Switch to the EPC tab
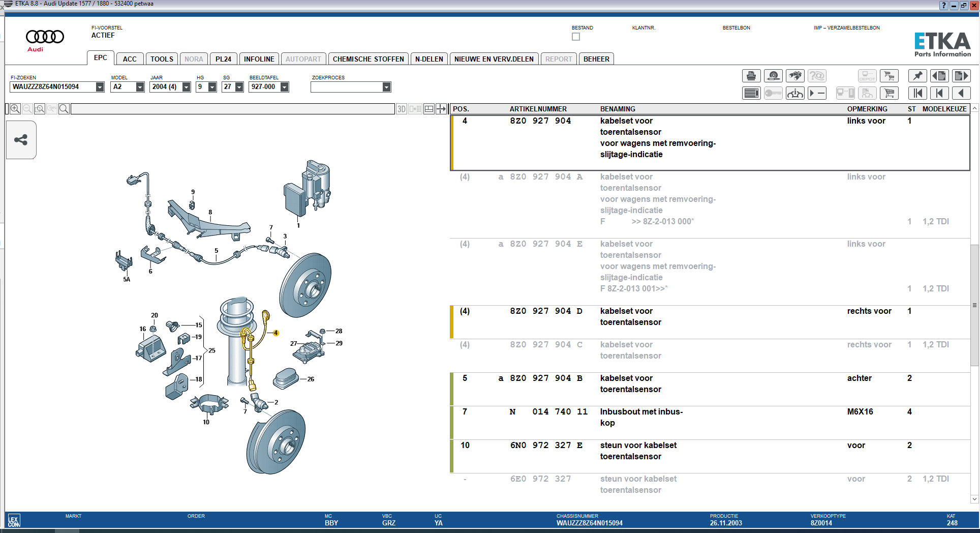The width and height of the screenshot is (980, 533). [101, 57]
